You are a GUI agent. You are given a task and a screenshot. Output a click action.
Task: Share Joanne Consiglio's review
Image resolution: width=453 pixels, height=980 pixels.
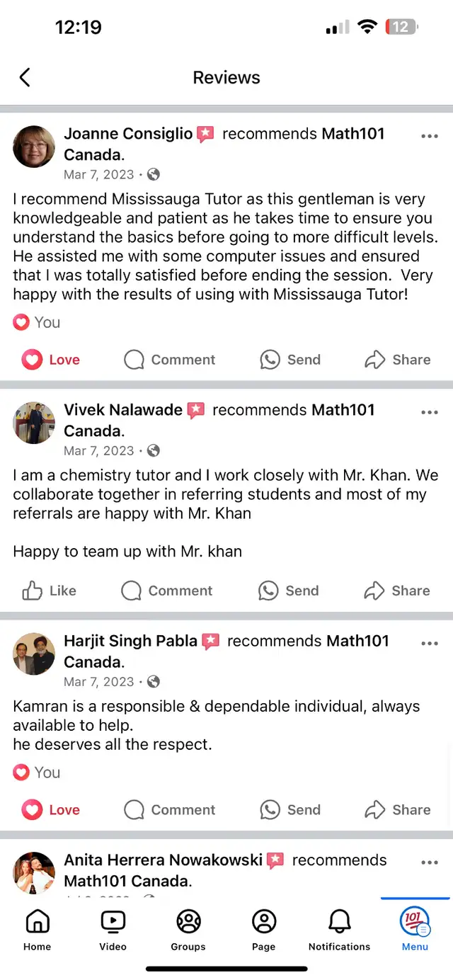click(x=397, y=360)
